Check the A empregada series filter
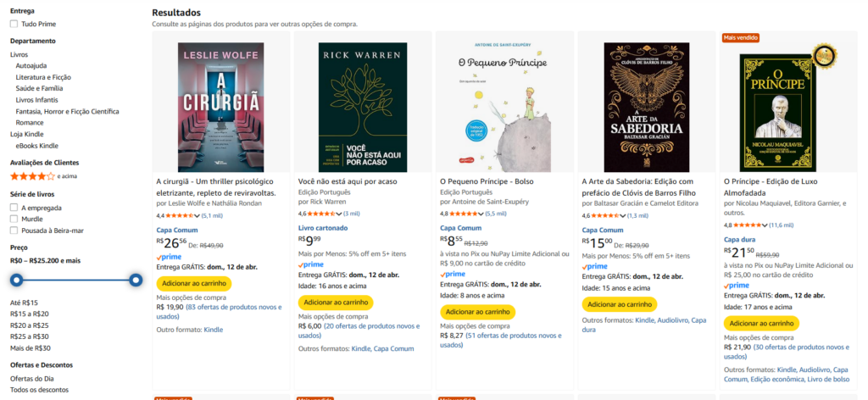 (14, 208)
